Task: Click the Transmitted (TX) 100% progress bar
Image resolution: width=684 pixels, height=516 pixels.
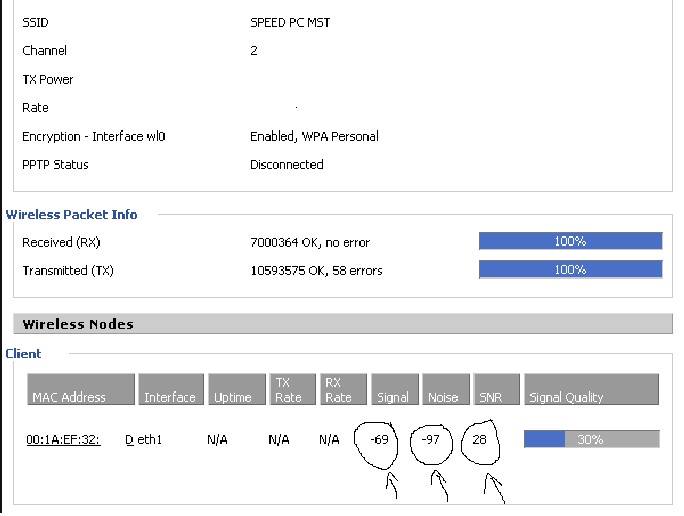Action: tap(571, 270)
